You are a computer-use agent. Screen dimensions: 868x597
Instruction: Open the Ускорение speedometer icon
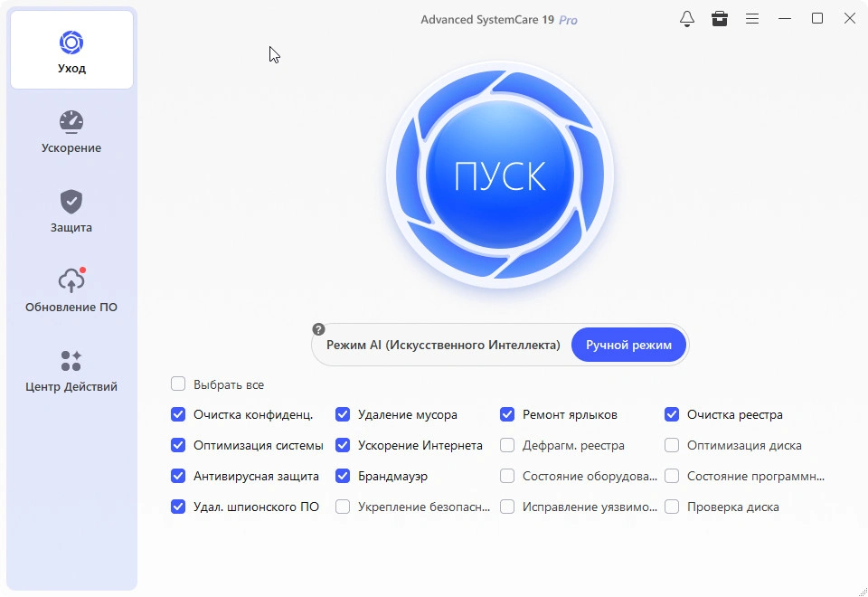[71, 122]
